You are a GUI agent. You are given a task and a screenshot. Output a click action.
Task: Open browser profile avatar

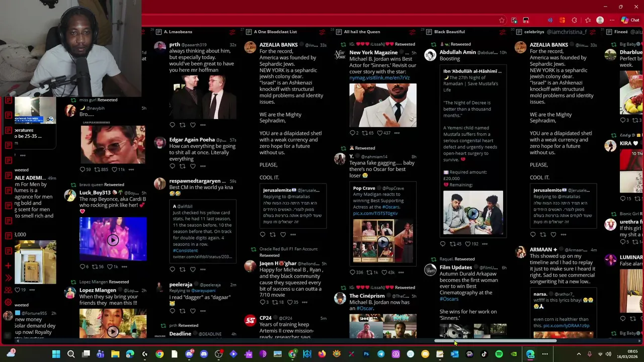[600, 20]
